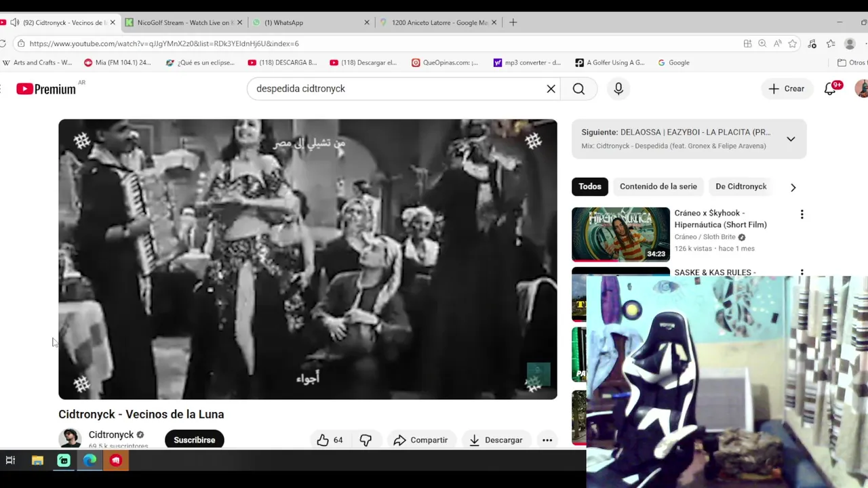Dislike the video with thumbs down
This screenshot has height=488, width=868.
click(x=366, y=440)
